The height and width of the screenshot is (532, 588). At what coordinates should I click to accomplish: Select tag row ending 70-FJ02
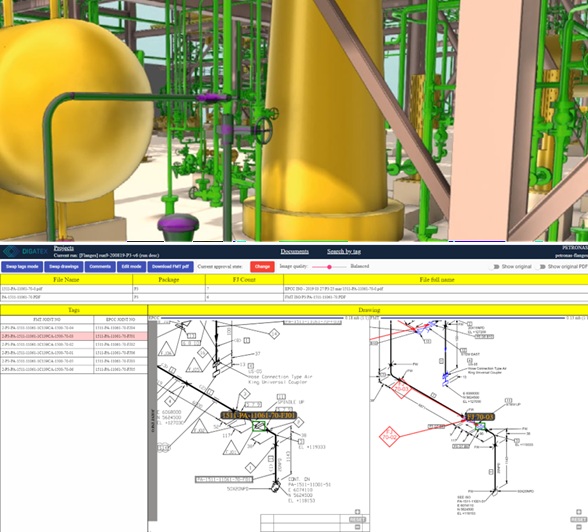click(74, 345)
